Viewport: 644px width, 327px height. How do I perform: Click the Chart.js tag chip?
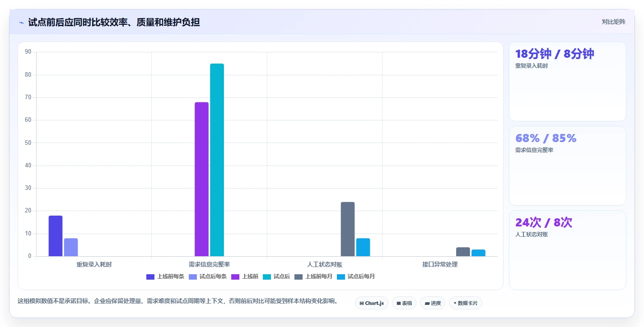click(372, 303)
